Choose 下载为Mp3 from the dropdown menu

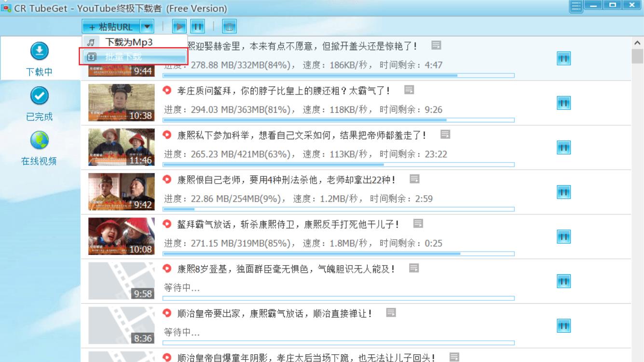click(x=129, y=42)
